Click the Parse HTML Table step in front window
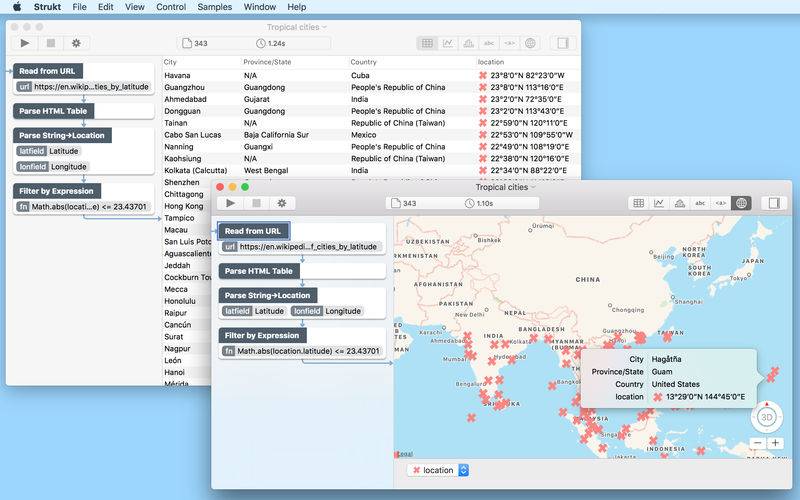 (x=259, y=271)
